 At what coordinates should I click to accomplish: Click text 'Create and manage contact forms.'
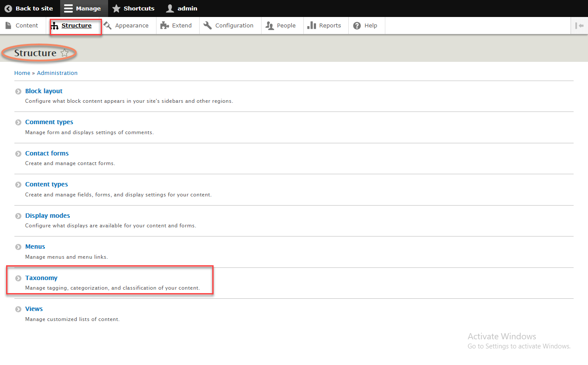pyautogui.click(x=70, y=163)
